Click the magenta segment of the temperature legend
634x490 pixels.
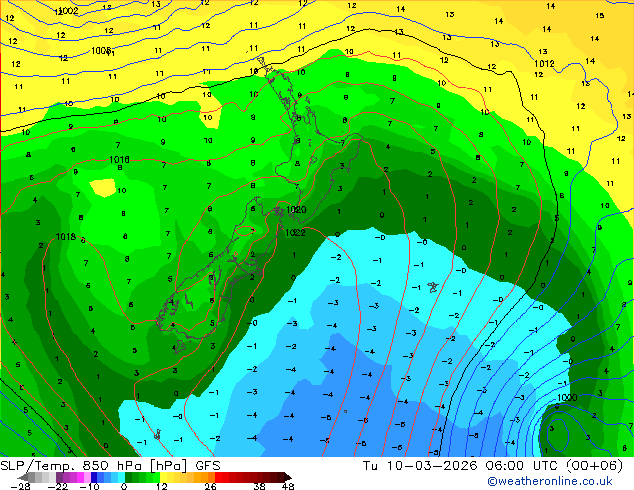[x=80, y=477]
